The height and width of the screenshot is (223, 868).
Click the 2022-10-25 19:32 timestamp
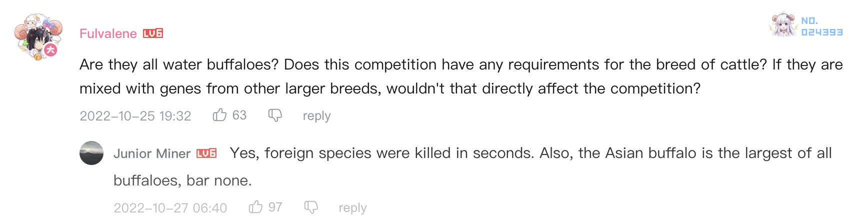click(x=135, y=116)
